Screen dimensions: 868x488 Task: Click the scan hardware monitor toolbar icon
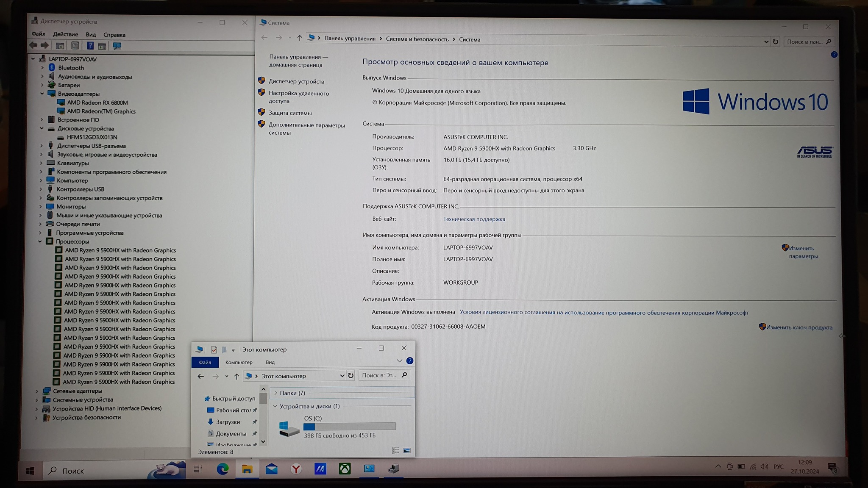coord(117,46)
